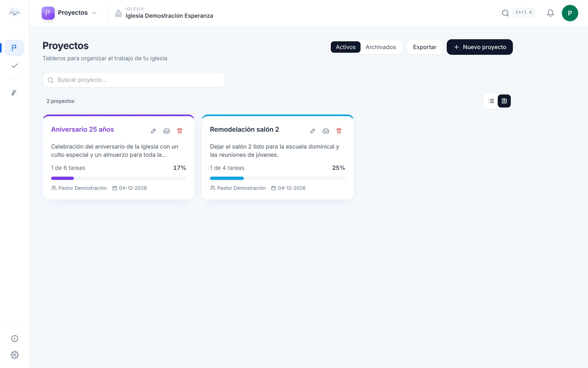Viewport: 588px width, 368px height.
Task: Archive the Aniversario 25 años project
Action: click(166, 131)
